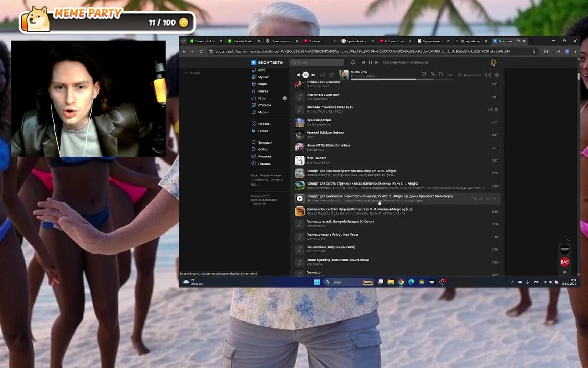Screen dimensions: 588x368
Task: Pause playback in the VK audio player
Action: tap(305, 75)
